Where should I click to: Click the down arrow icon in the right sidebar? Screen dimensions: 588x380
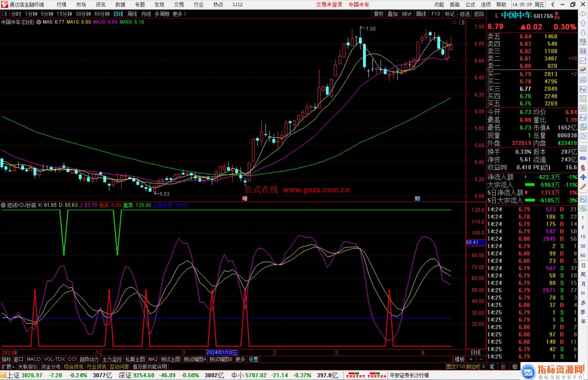(x=583, y=33)
